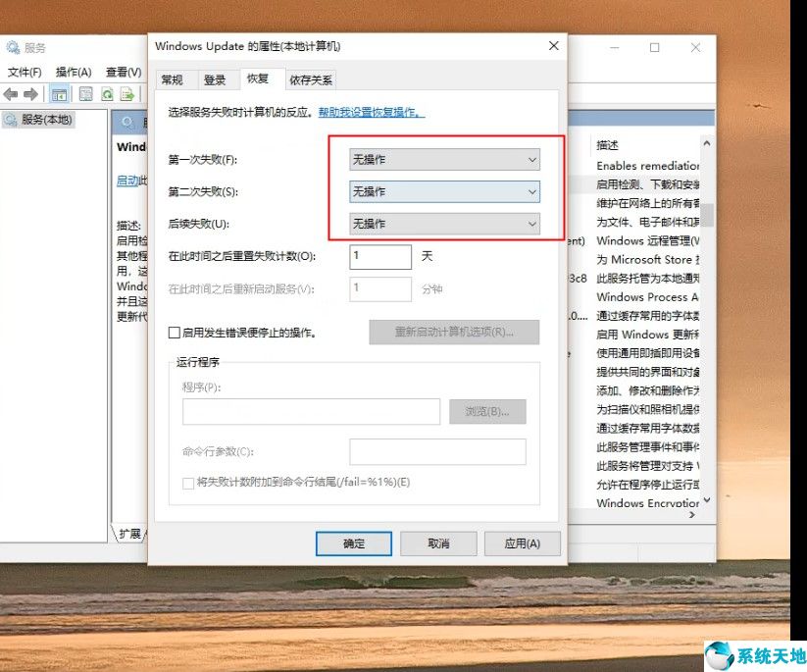Image resolution: width=807 pixels, height=672 pixels.
Task: Select the "维护在网络上的所有" row
Action: [x=647, y=203]
